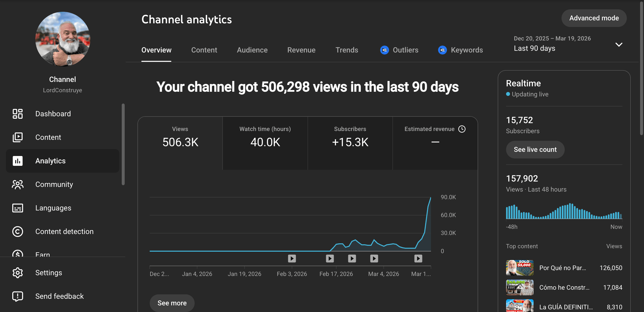Select the Analytics bar chart icon
644x312 pixels.
pyautogui.click(x=17, y=161)
